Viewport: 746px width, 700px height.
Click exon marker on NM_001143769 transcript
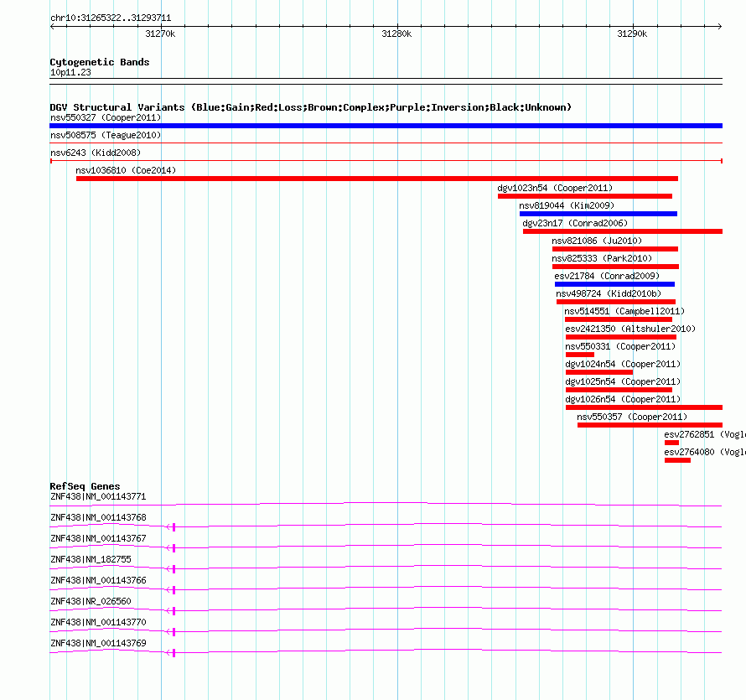click(174, 653)
